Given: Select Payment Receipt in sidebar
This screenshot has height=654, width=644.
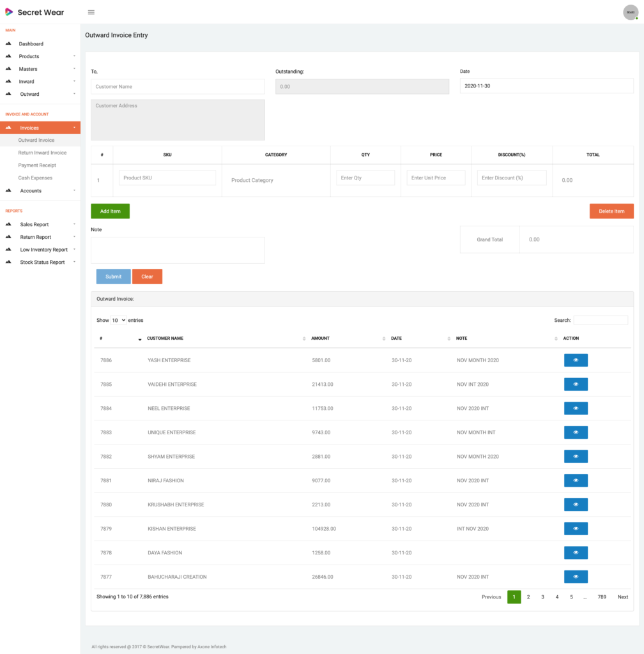Looking at the screenshot, I should point(37,165).
